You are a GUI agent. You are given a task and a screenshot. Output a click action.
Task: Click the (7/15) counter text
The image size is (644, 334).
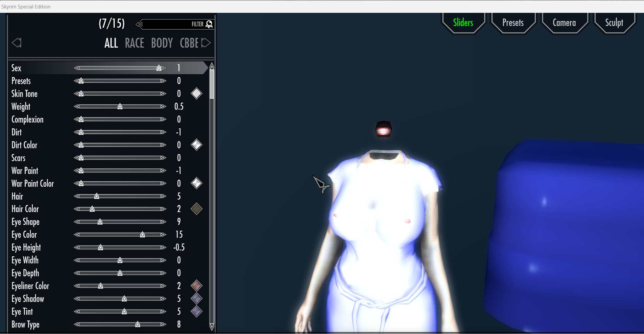click(112, 23)
